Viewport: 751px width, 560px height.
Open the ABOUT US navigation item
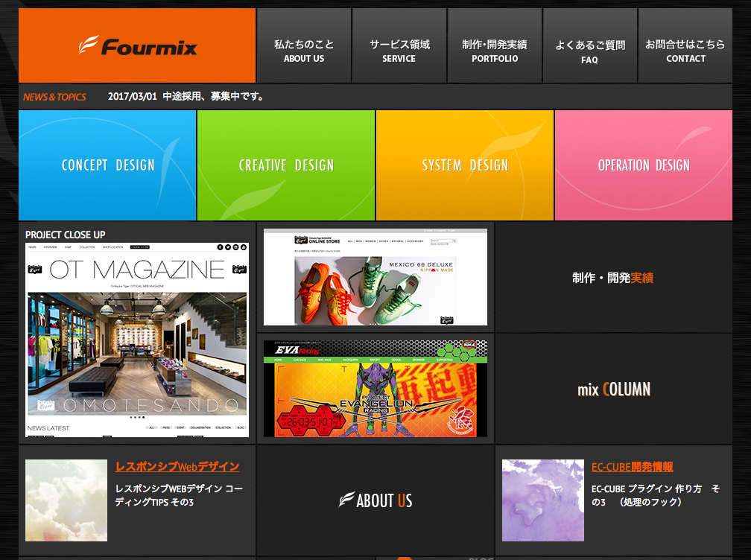[x=304, y=51]
